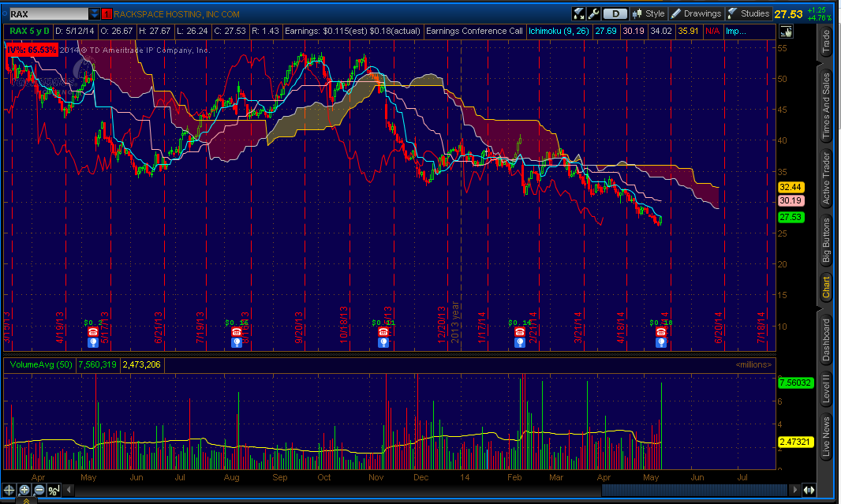Click the $0.2 earnings phone icon

93,332
